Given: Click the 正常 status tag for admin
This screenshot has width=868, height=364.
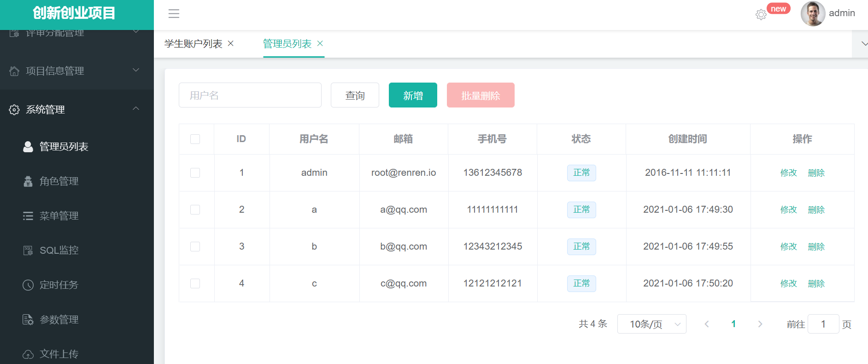Looking at the screenshot, I should (x=581, y=173).
